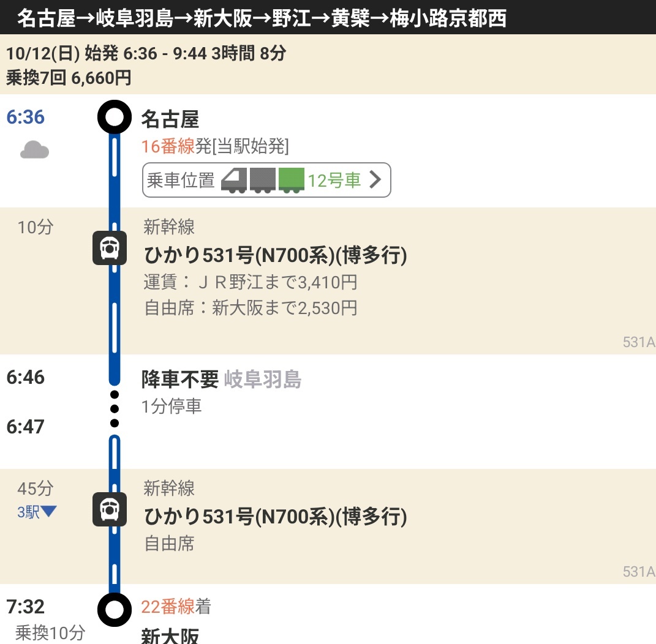The height and width of the screenshot is (644, 656).
Task: Tap the Shin-Osaka arrival circle marker
Action: [x=115, y=610]
